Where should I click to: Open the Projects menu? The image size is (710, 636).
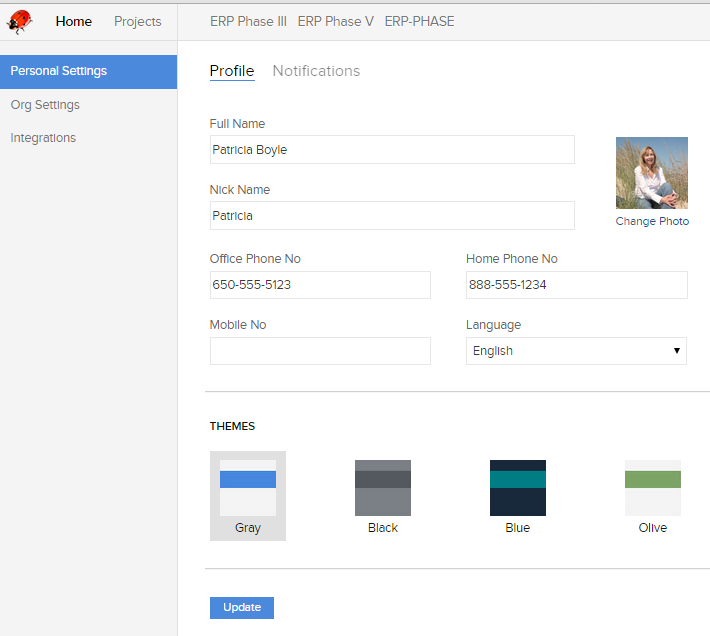(138, 21)
